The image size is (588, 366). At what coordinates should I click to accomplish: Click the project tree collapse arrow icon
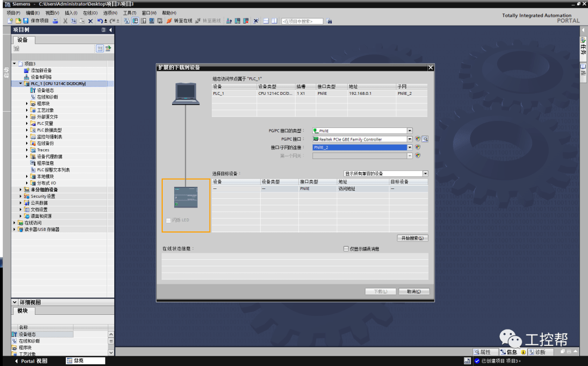(x=110, y=29)
